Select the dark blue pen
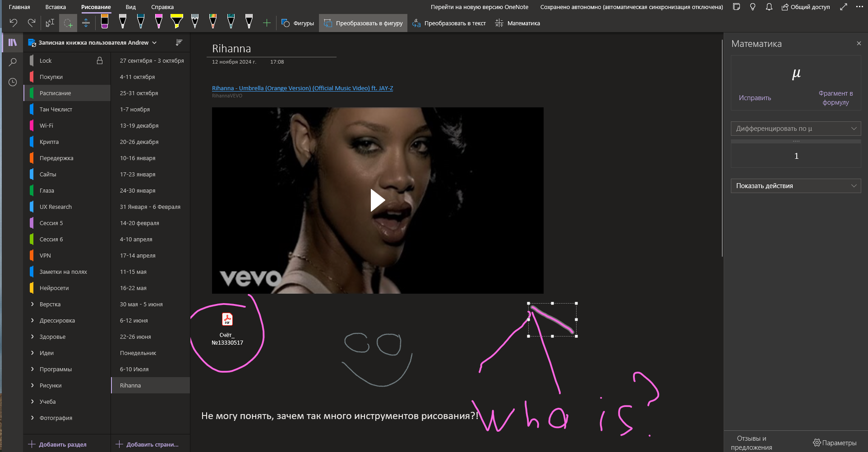This screenshot has height=452, width=868. (x=140, y=22)
